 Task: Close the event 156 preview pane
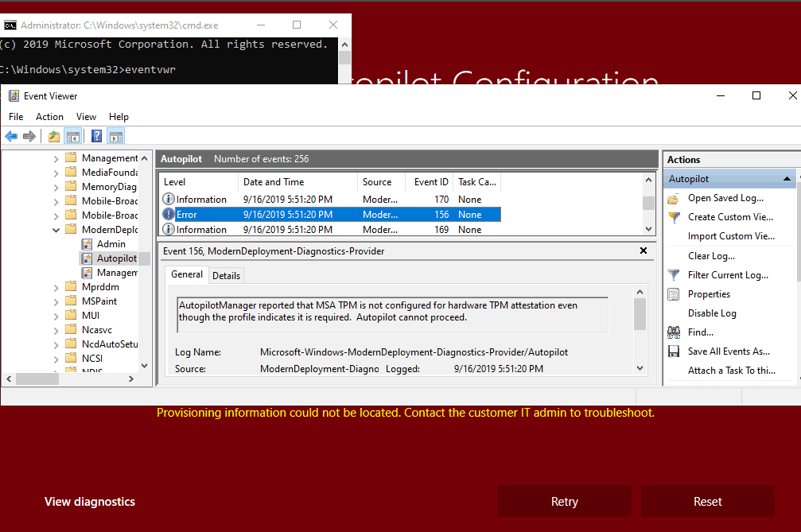[644, 250]
